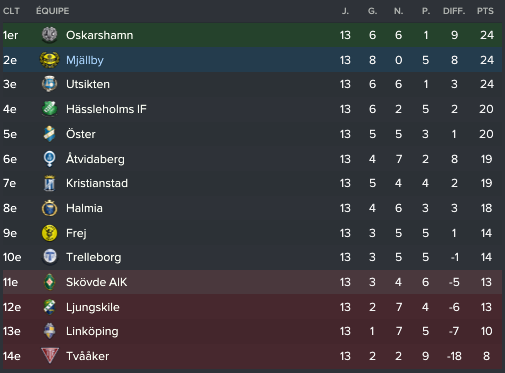Open the Mjällby club badge
This screenshot has width=505, height=373.
pyautogui.click(x=49, y=60)
